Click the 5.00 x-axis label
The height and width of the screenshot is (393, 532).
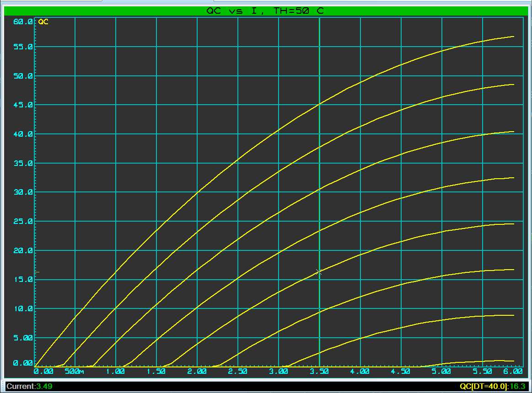point(441,372)
